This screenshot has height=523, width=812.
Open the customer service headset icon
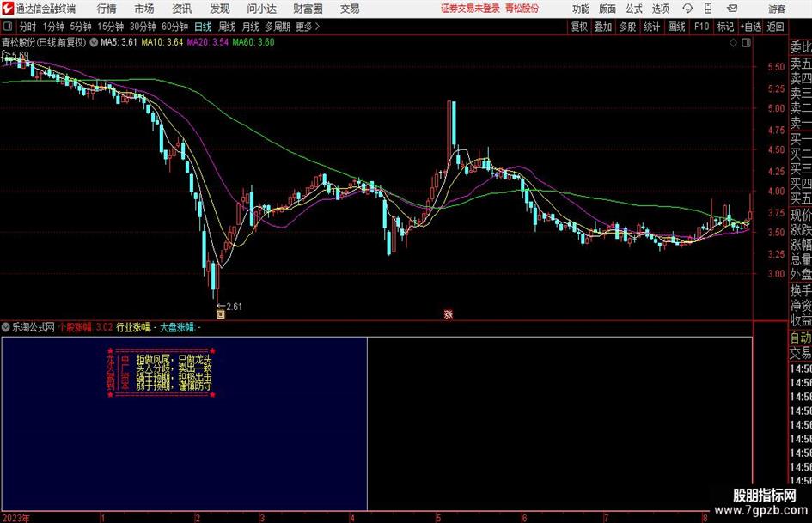point(687,9)
